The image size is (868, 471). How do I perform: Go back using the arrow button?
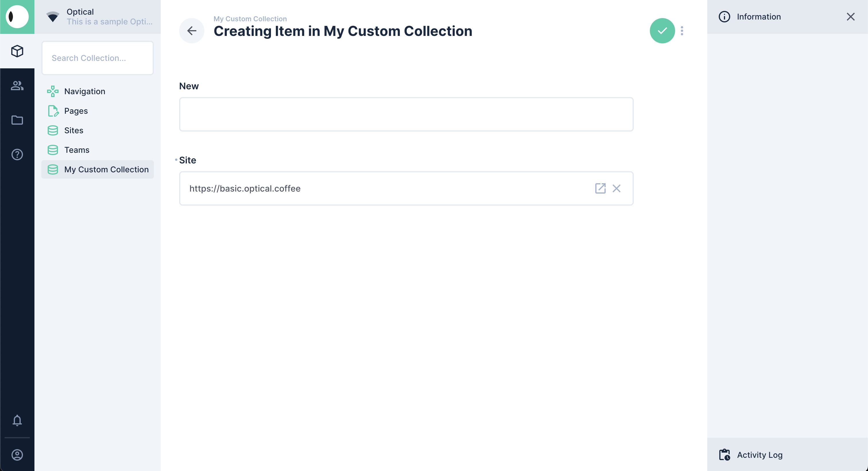coord(192,31)
